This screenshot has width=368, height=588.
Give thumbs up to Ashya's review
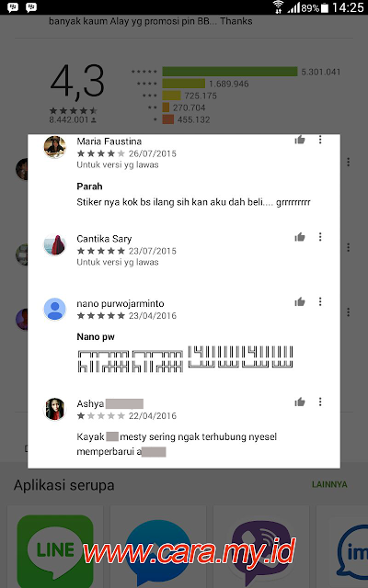300,402
